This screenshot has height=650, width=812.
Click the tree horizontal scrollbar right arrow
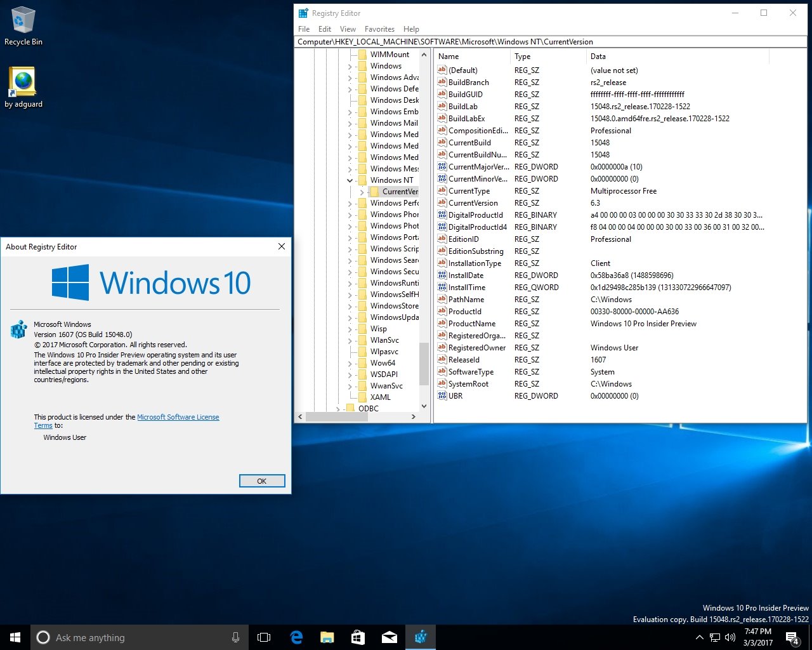click(414, 417)
